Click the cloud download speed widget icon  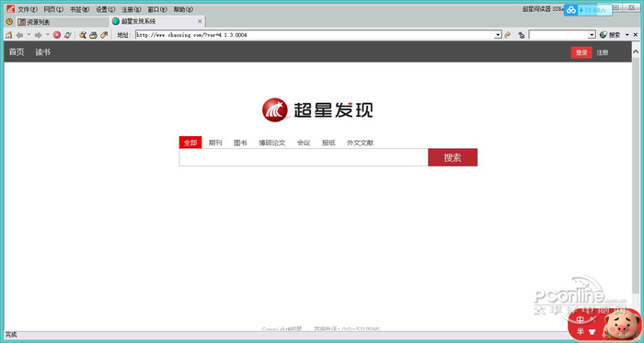click(x=571, y=10)
